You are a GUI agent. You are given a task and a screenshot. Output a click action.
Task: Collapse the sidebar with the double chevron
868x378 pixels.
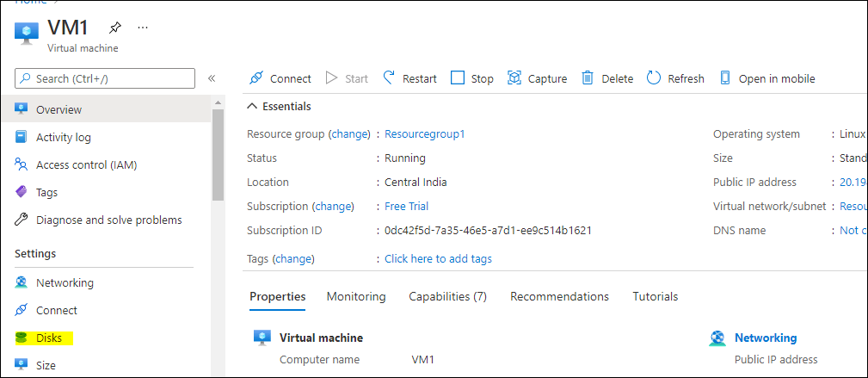tap(212, 78)
